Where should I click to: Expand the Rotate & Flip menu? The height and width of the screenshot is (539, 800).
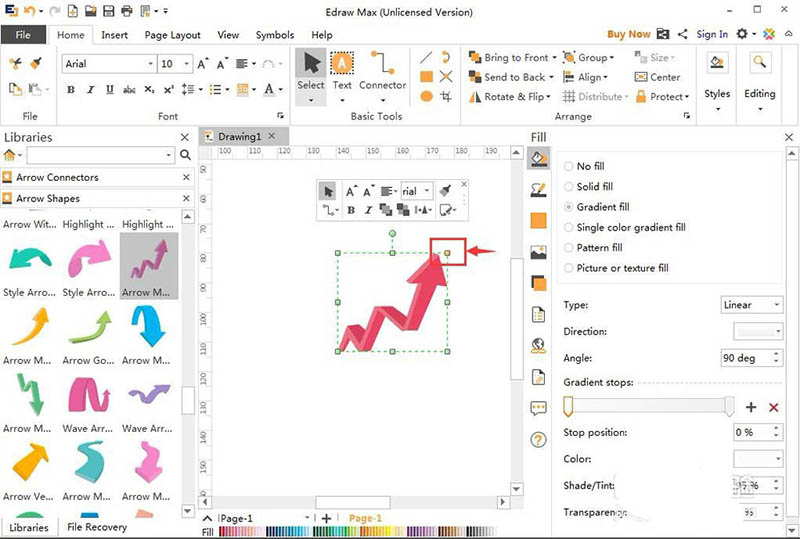pos(510,96)
